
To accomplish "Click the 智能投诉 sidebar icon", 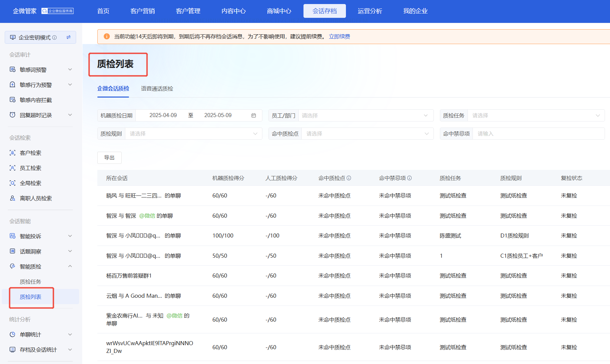I will [x=12, y=236].
